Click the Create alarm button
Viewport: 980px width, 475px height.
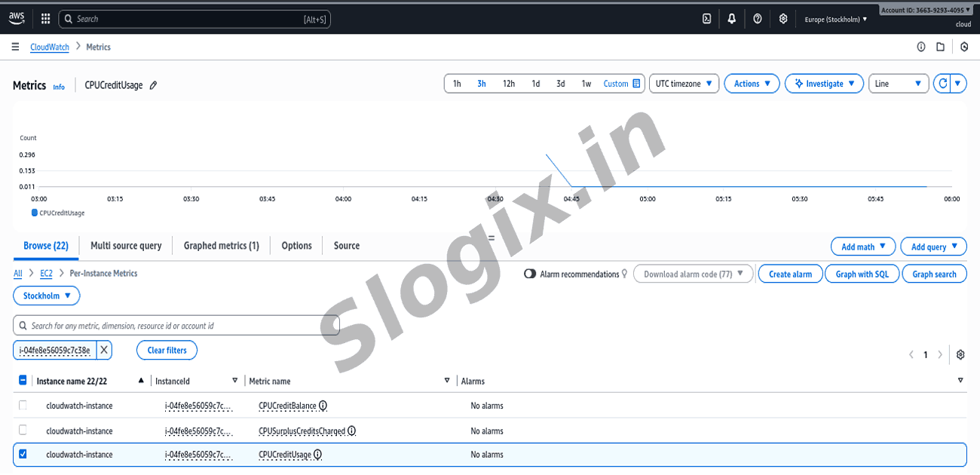point(790,274)
